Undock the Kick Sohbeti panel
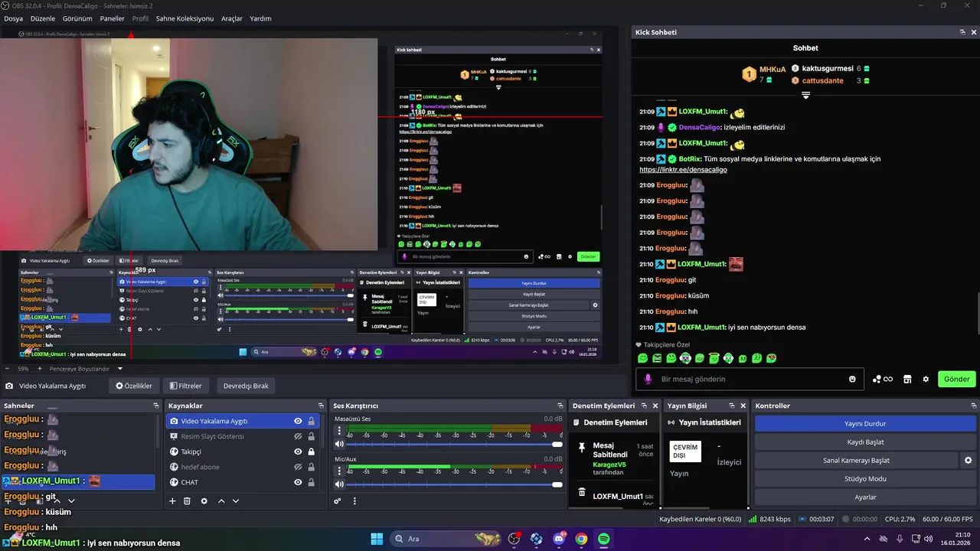The width and height of the screenshot is (980, 551). (x=962, y=32)
